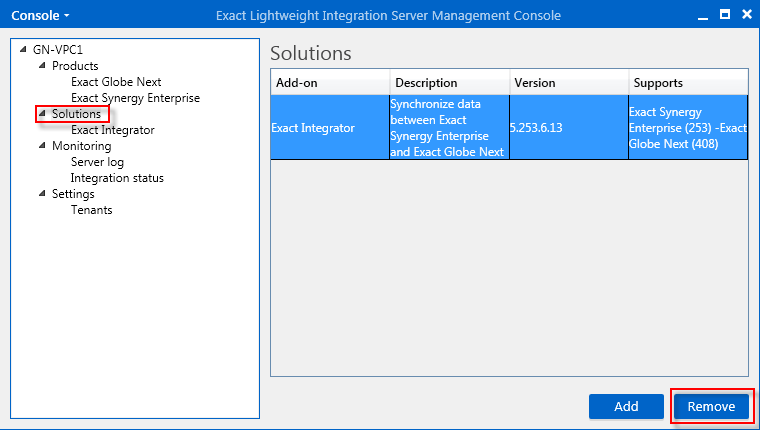Maximize the Management Console window
Image resolution: width=760 pixels, height=430 pixels.
(x=725, y=15)
